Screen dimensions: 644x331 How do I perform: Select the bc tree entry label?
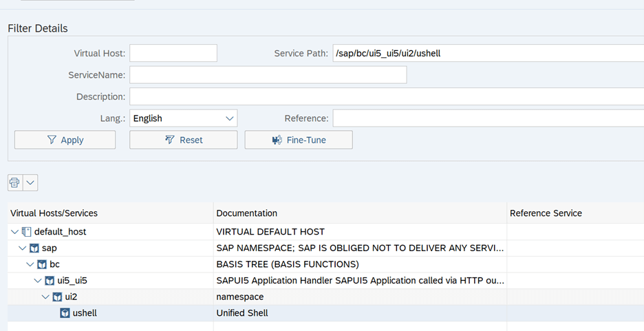pyautogui.click(x=54, y=264)
